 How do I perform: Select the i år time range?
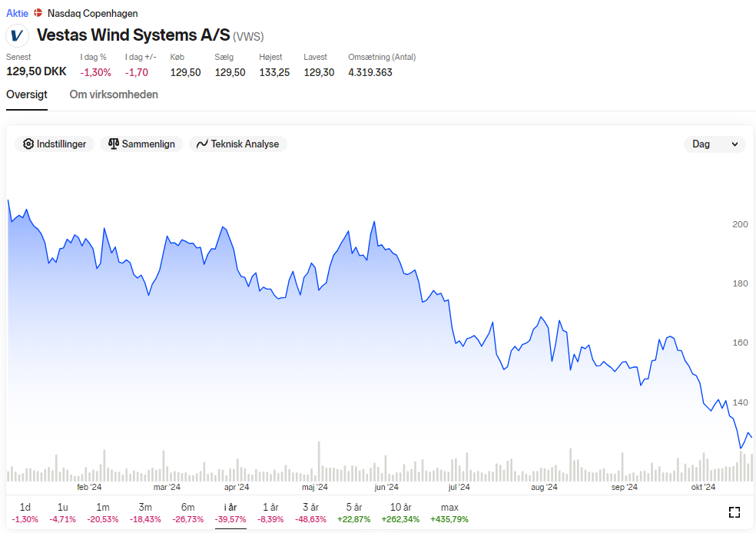(230, 513)
